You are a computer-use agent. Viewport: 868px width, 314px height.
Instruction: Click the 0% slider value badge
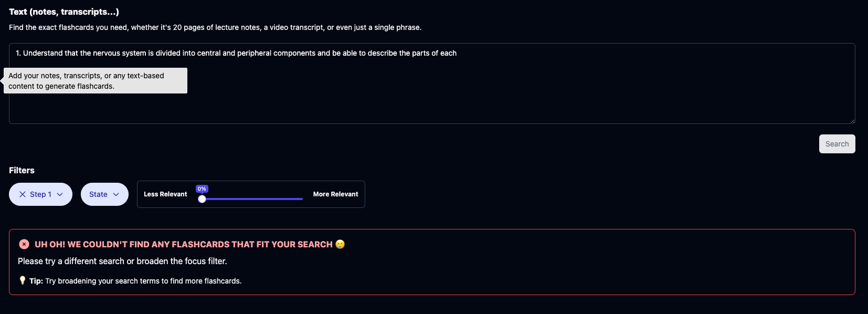202,189
